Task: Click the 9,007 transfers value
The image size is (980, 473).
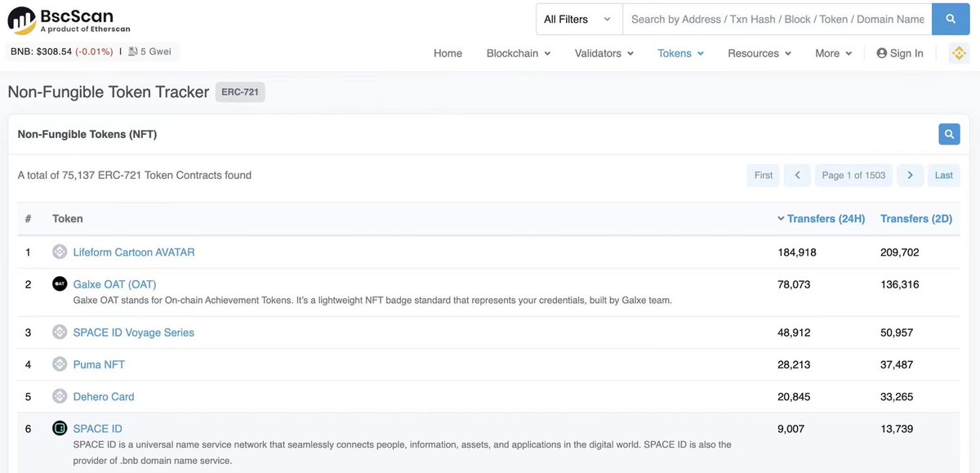Action: [791, 428]
